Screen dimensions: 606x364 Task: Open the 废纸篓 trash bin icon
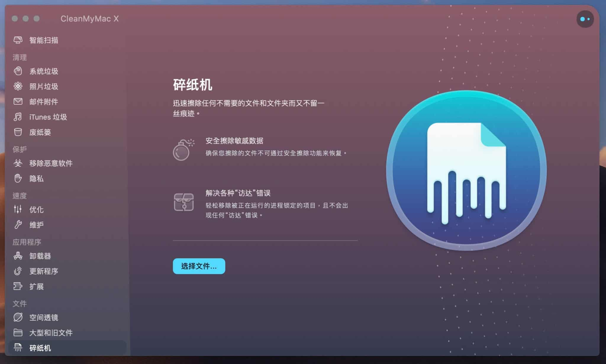click(x=18, y=132)
